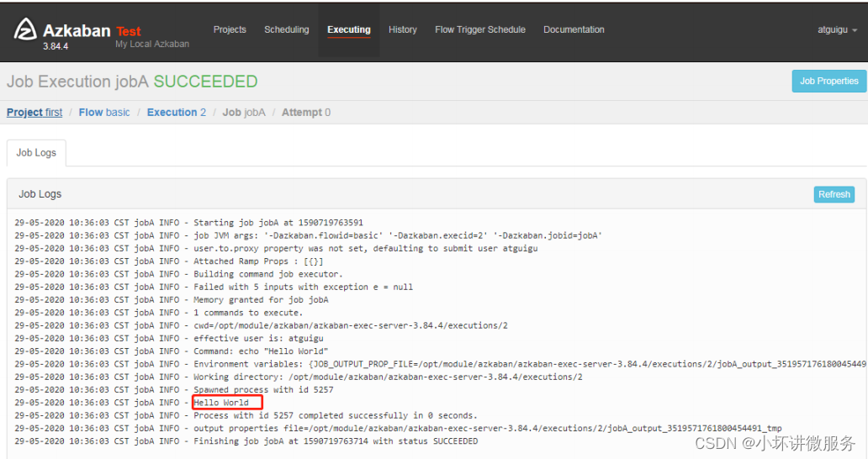Open the History page

[x=402, y=30]
